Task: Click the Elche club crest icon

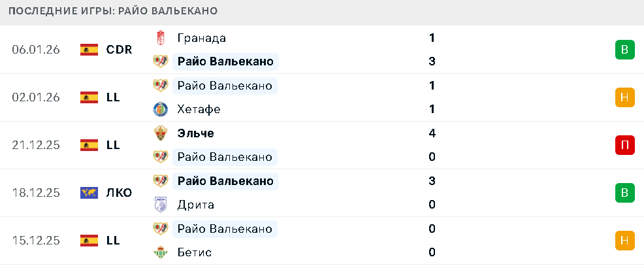Action: [160, 133]
